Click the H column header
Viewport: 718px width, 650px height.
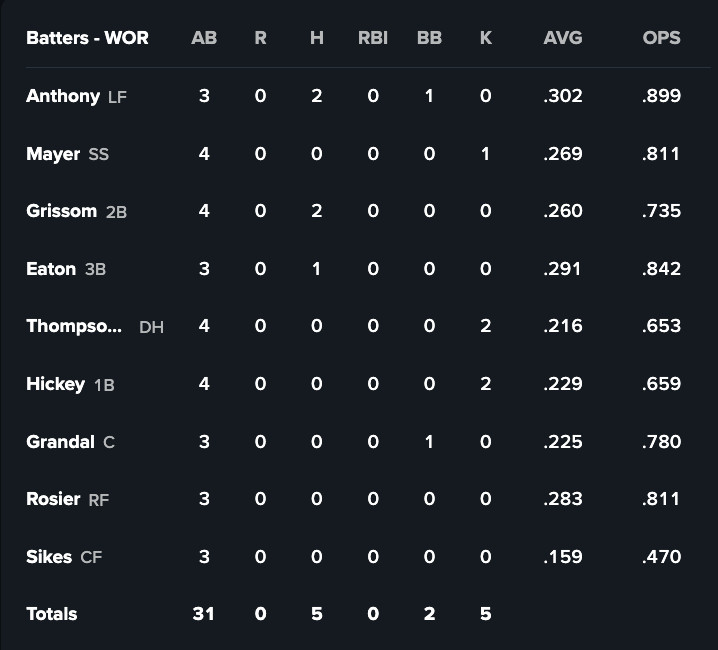coord(317,38)
